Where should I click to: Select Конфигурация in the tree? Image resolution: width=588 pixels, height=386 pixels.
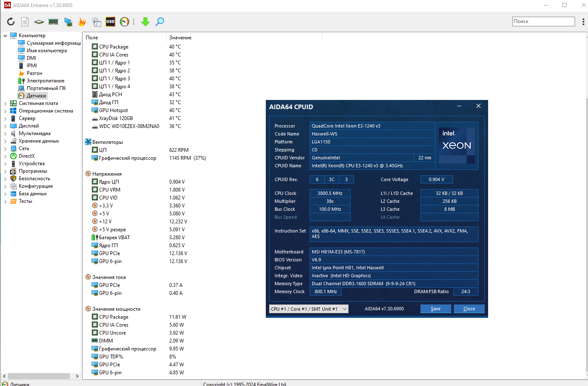(x=36, y=186)
